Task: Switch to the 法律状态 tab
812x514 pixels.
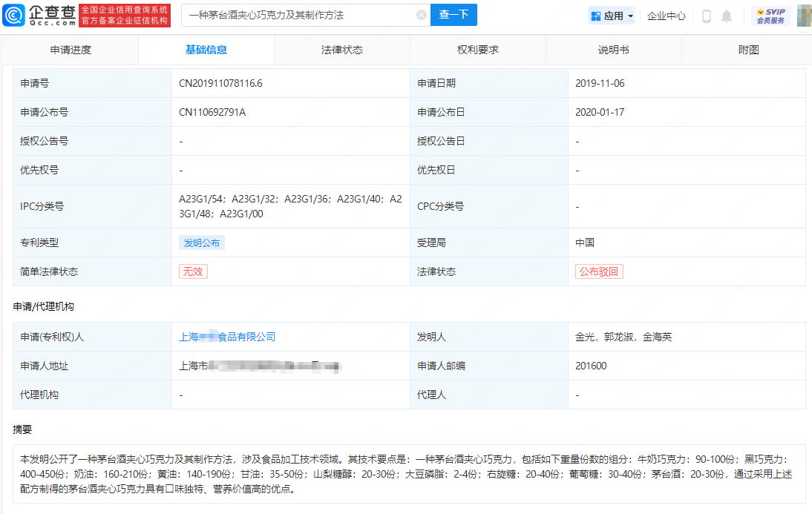Action: [342, 50]
